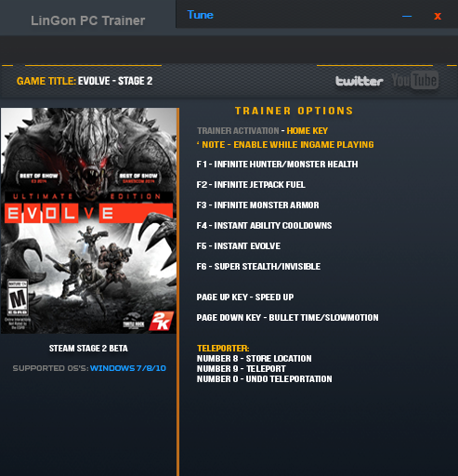This screenshot has width=458, height=476.
Task: Select F3 - Infinite Monster Armor
Action: pos(257,205)
